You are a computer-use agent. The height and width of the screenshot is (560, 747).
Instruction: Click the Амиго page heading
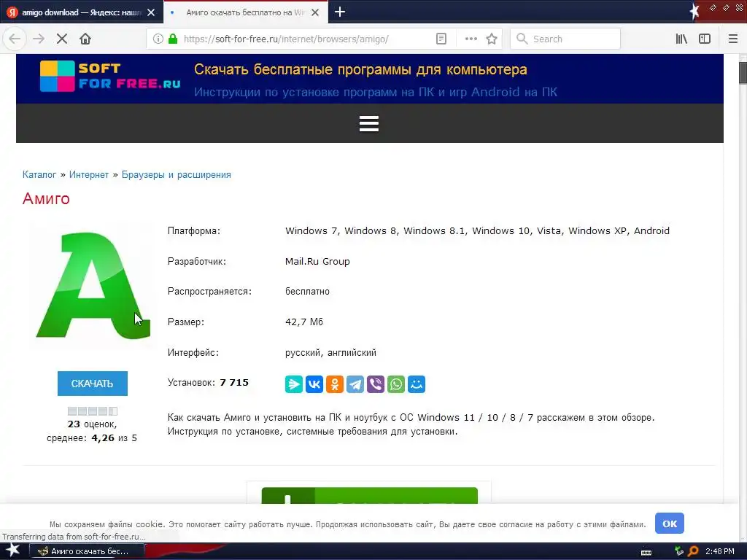(x=46, y=198)
